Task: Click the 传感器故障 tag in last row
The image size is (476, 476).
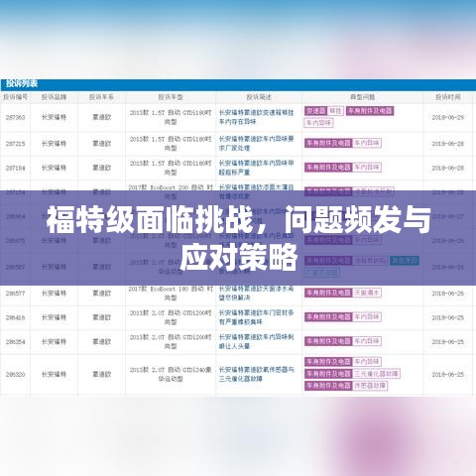Action: (370, 386)
